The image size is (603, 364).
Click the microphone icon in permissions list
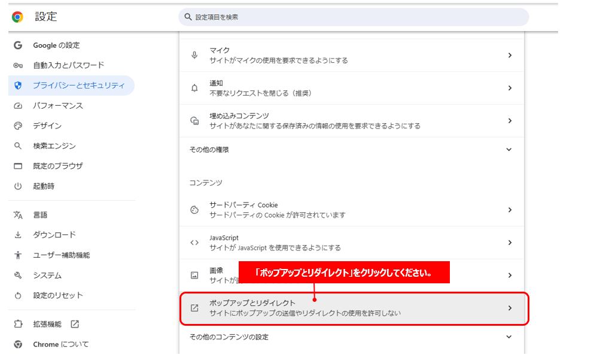194,55
